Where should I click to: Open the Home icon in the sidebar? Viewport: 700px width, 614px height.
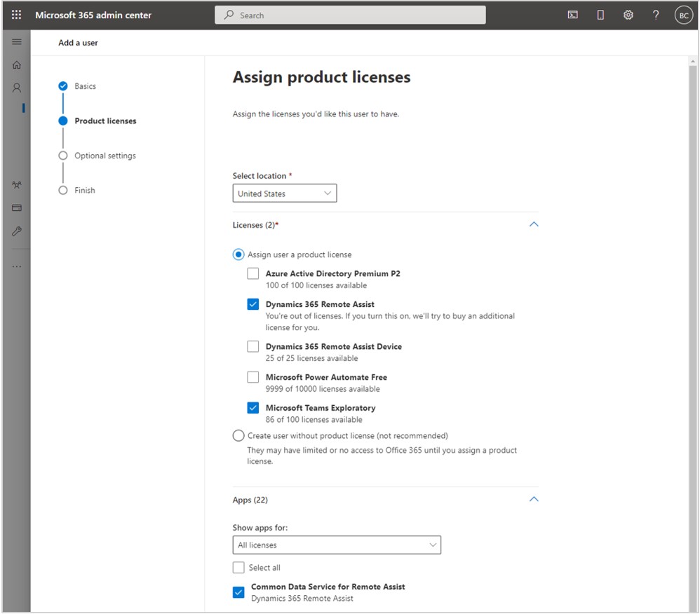point(17,64)
